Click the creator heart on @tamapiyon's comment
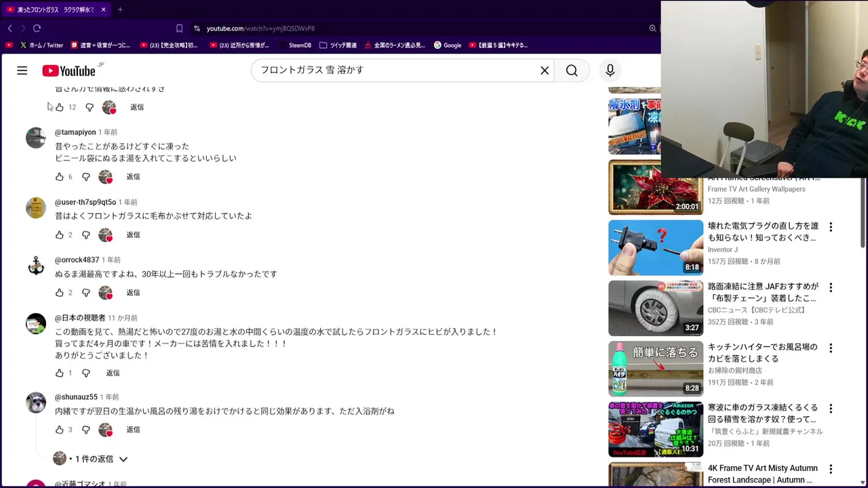868x488 pixels. click(106, 177)
